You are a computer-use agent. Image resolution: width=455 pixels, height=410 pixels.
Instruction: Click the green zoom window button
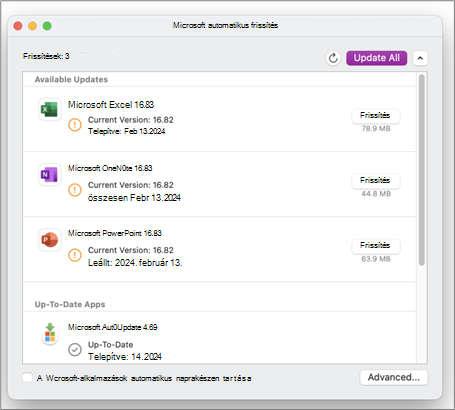(47, 26)
